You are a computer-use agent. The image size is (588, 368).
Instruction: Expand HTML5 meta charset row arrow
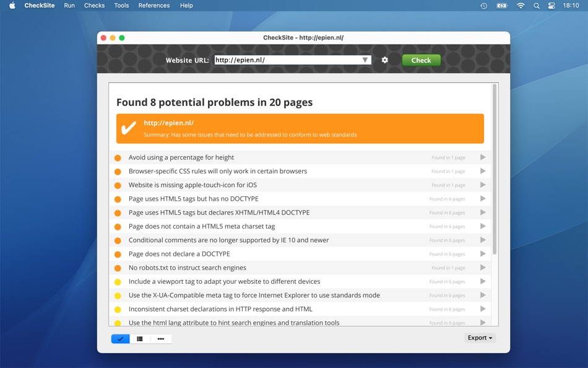click(x=483, y=226)
